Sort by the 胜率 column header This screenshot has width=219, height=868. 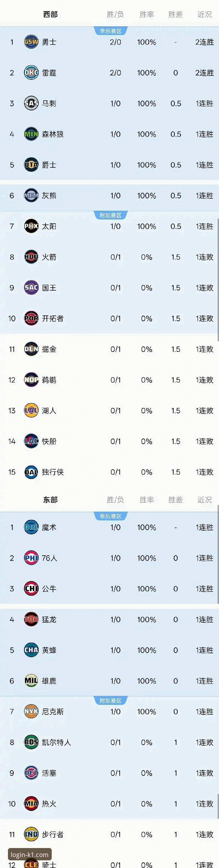coord(146,14)
